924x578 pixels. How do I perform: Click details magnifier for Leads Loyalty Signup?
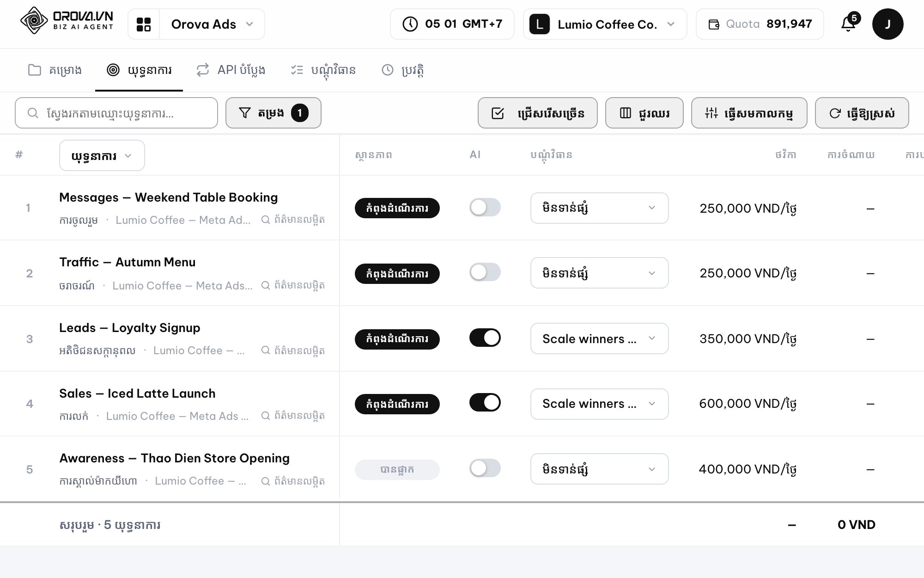click(x=266, y=350)
